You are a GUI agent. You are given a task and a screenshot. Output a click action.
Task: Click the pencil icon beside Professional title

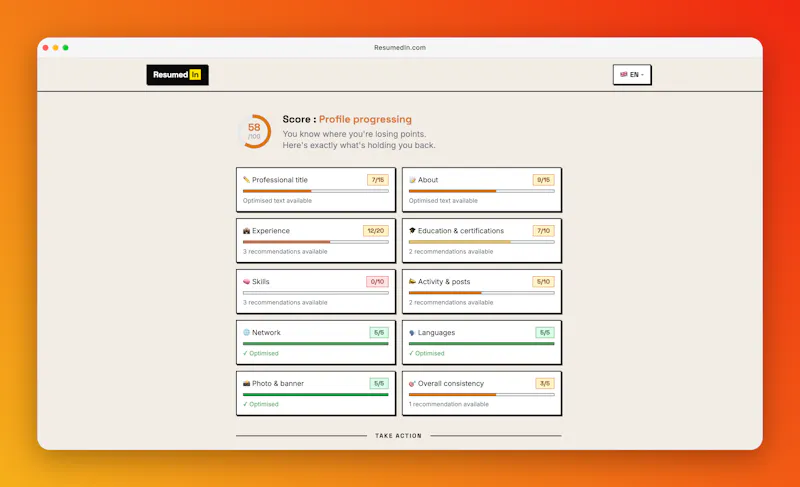[246, 180]
